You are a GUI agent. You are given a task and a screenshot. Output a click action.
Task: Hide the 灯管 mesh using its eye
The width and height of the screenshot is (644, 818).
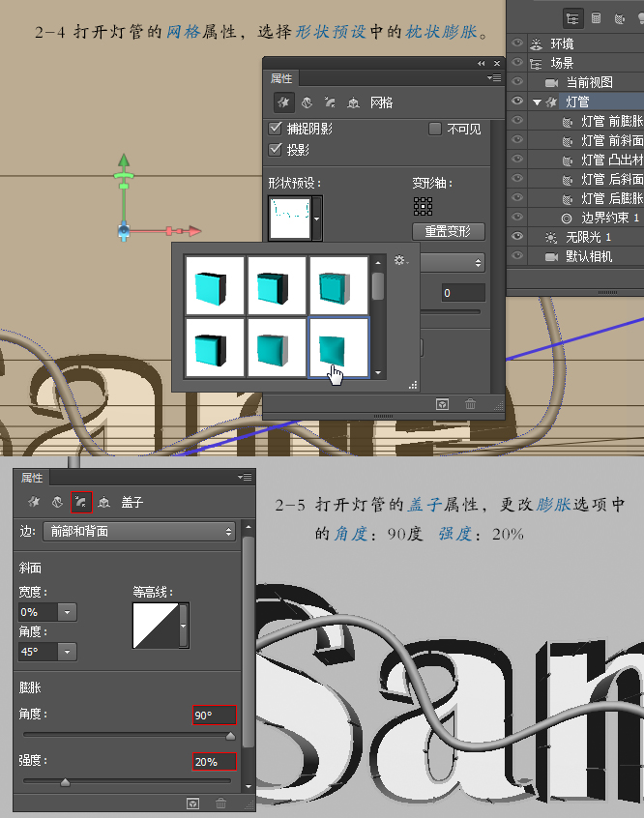click(x=516, y=101)
